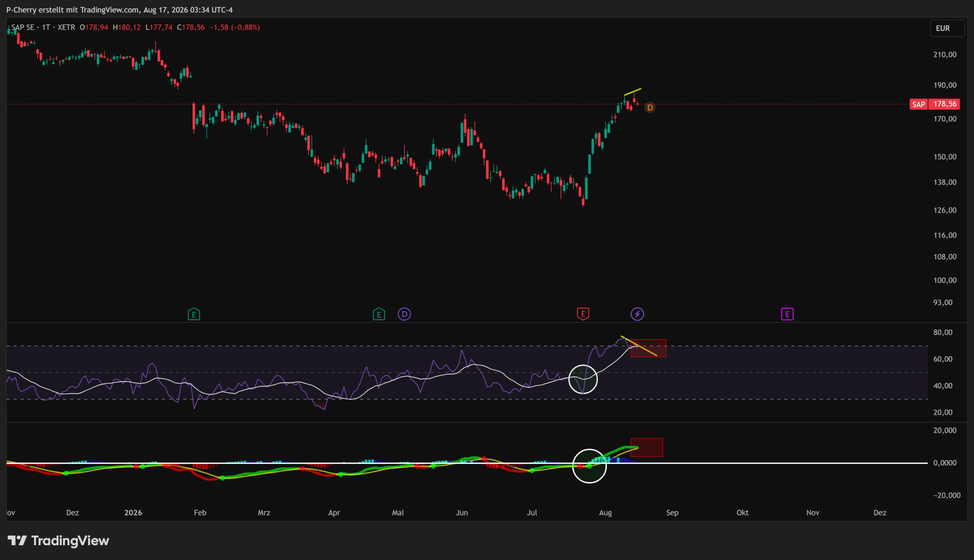Image resolution: width=974 pixels, height=560 pixels.
Task: Click the change value −1,58 (−0,88%)
Action: coord(235,27)
